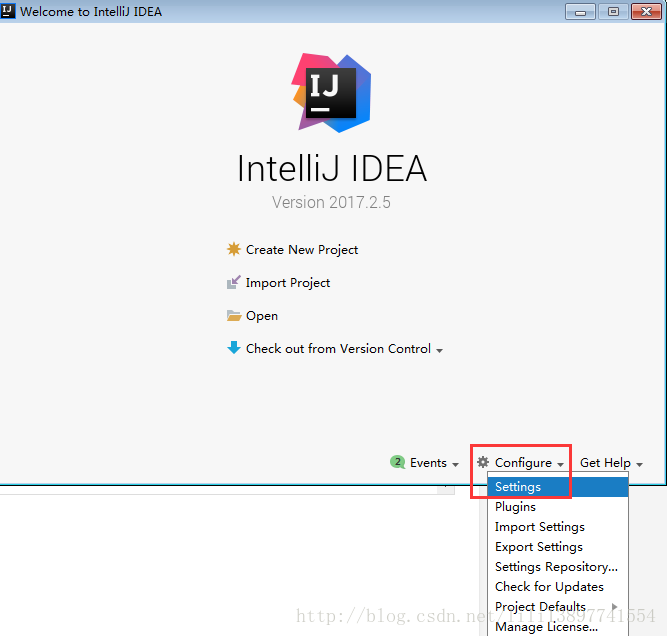
Task: Click the IntelliJ IDEA title bar icon
Action: (x=8, y=11)
